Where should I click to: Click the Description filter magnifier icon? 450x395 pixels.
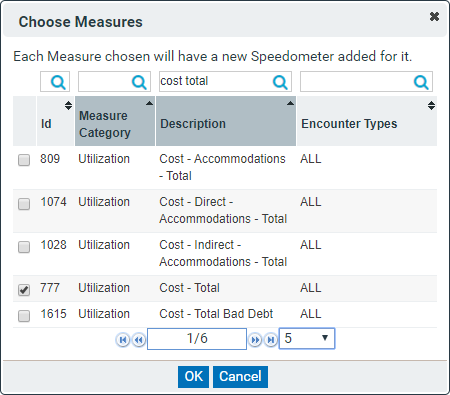click(280, 82)
